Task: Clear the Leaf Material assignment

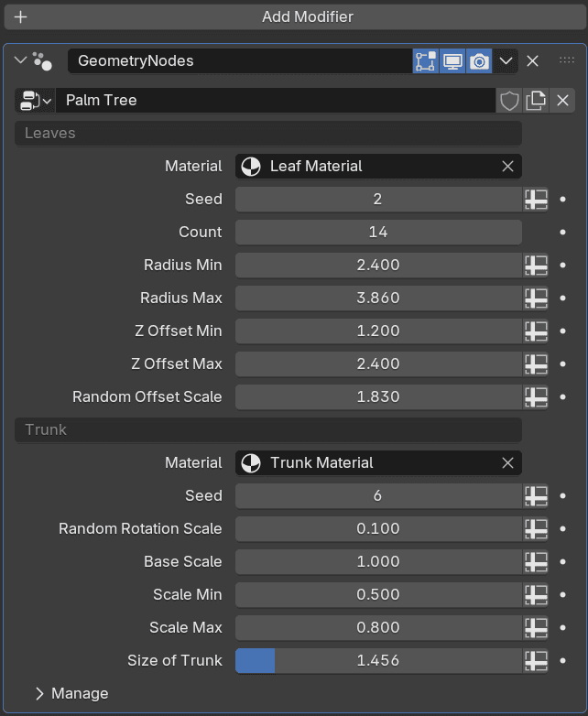Action: 507,167
